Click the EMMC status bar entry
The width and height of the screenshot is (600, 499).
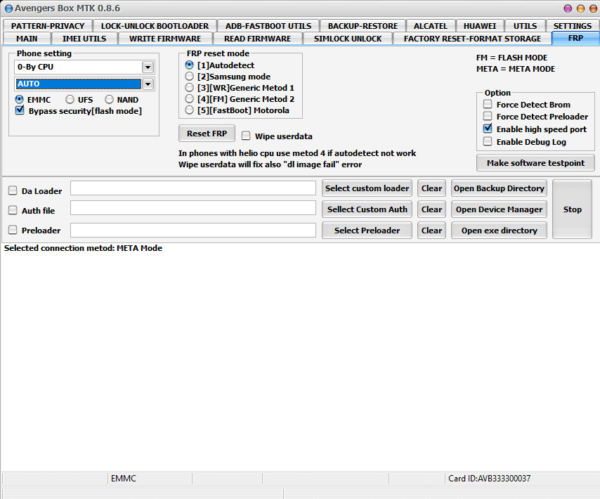tap(123, 478)
